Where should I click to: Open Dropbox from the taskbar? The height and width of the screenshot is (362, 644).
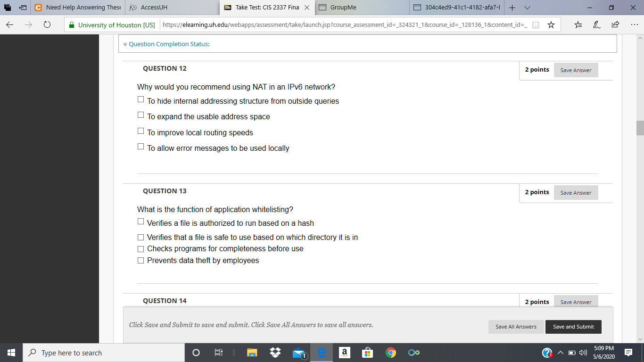tap(275, 352)
